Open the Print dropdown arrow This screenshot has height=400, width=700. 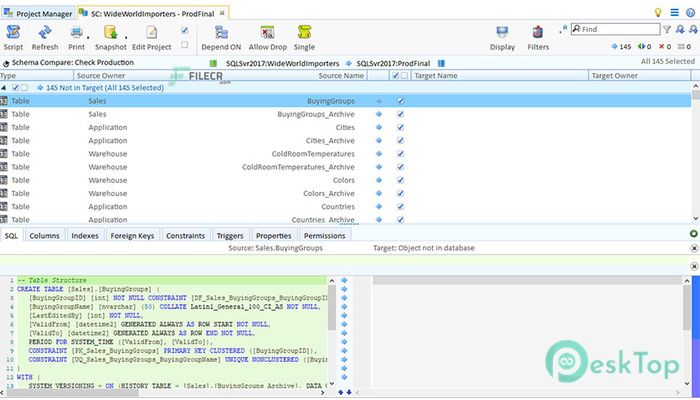click(x=88, y=38)
